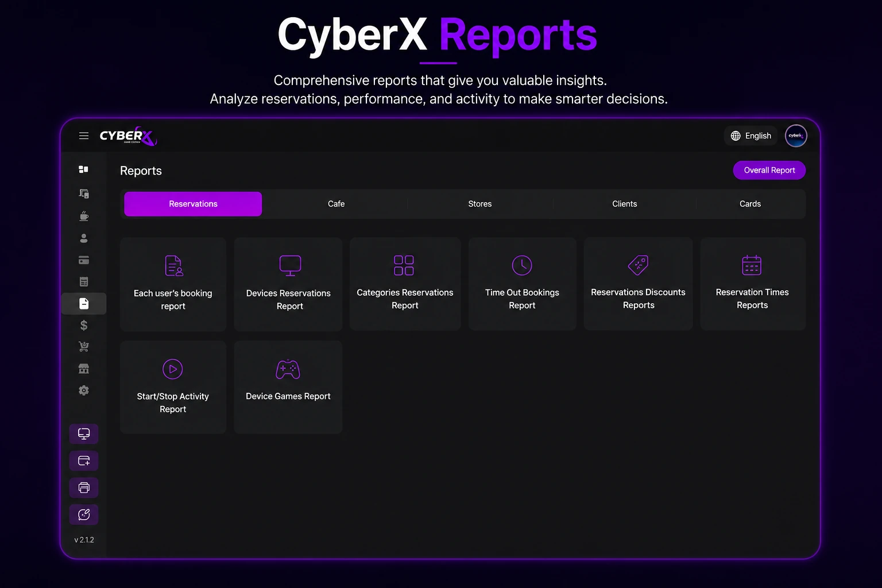Click the Reservation Times calendar icon
The height and width of the screenshot is (588, 882).
[x=752, y=265]
